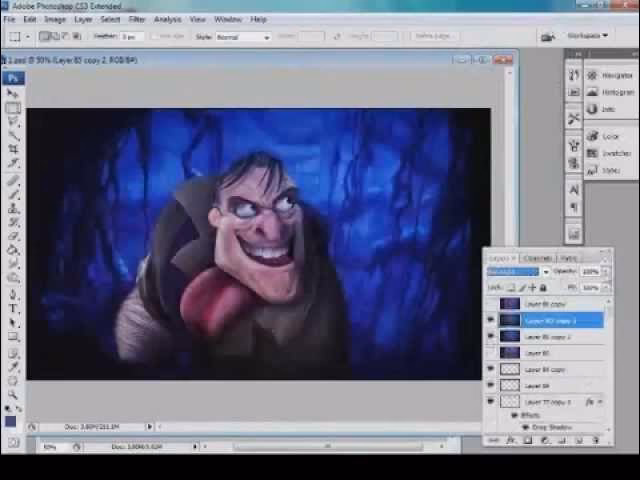Click the Lock all padlock icon
Image resolution: width=640 pixels, height=480 pixels.
543,288
